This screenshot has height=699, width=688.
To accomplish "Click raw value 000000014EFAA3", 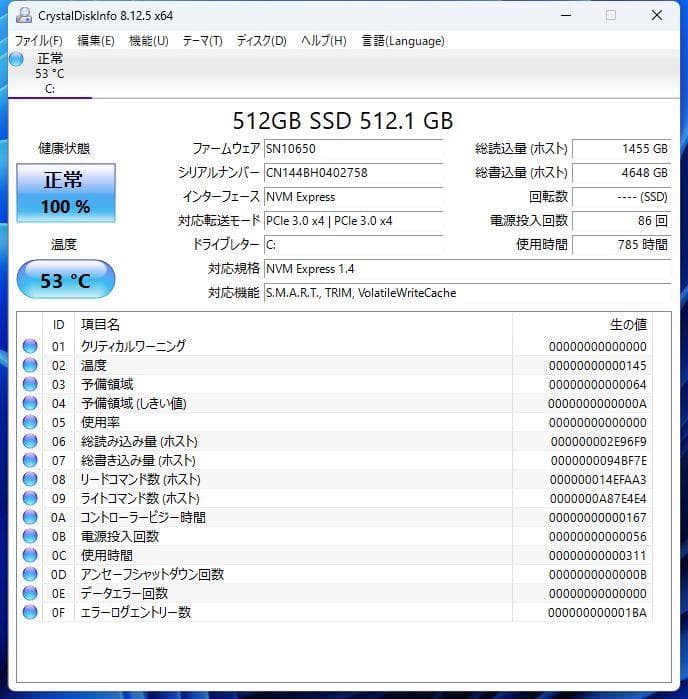I will pos(598,480).
